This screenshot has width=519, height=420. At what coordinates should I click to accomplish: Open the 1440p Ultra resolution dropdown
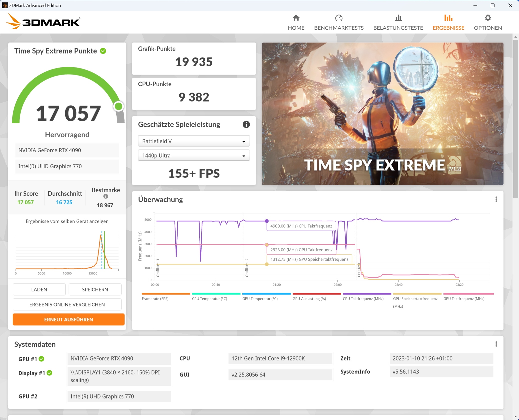(x=194, y=156)
